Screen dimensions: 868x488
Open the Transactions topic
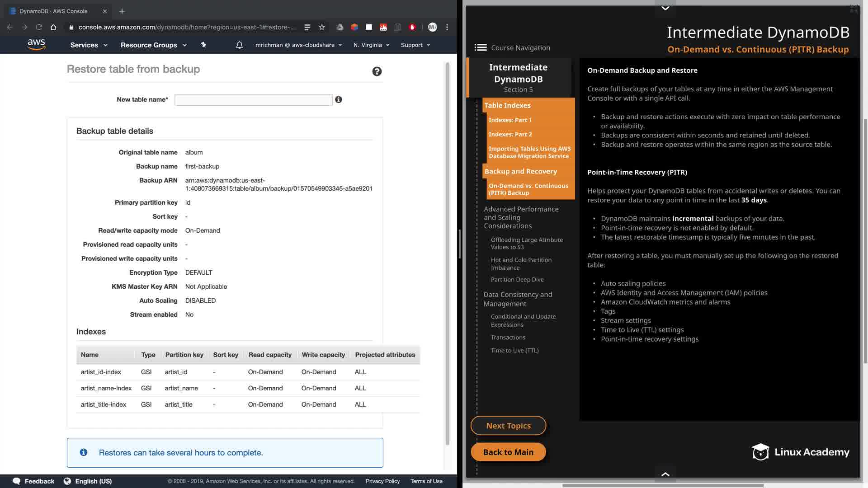pyautogui.click(x=508, y=338)
